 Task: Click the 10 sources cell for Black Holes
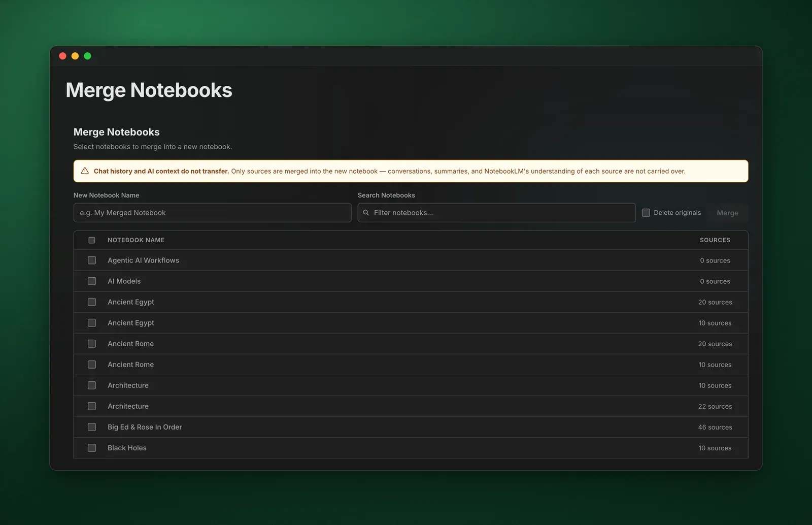[715, 448]
